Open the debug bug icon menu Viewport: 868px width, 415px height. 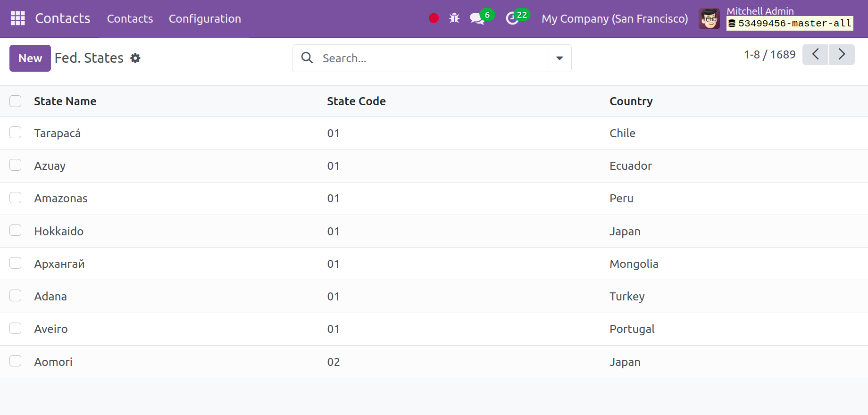coord(454,18)
